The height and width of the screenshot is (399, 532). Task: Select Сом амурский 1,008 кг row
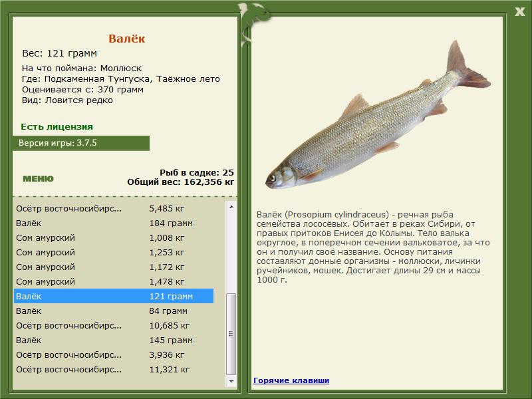click(x=113, y=237)
